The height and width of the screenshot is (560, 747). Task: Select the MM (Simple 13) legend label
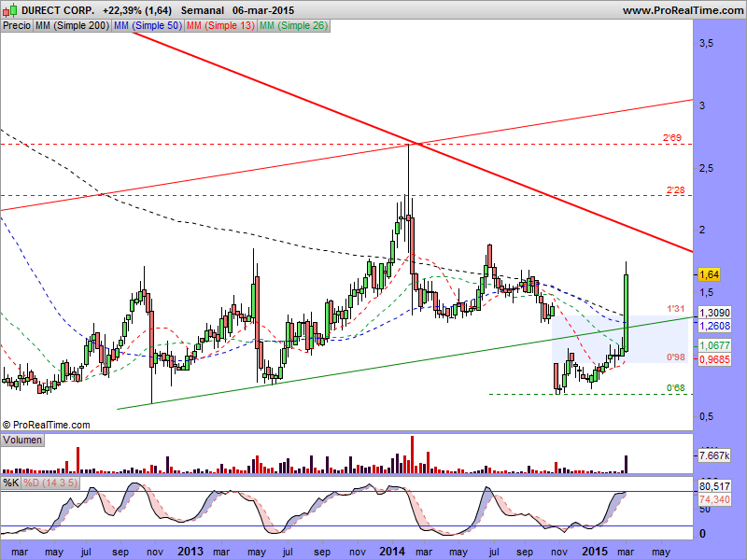point(220,26)
